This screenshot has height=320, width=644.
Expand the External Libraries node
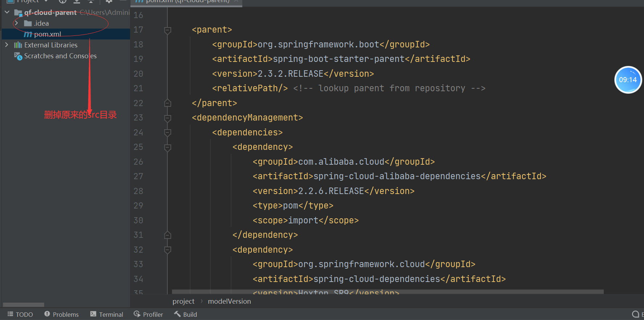pos(7,45)
